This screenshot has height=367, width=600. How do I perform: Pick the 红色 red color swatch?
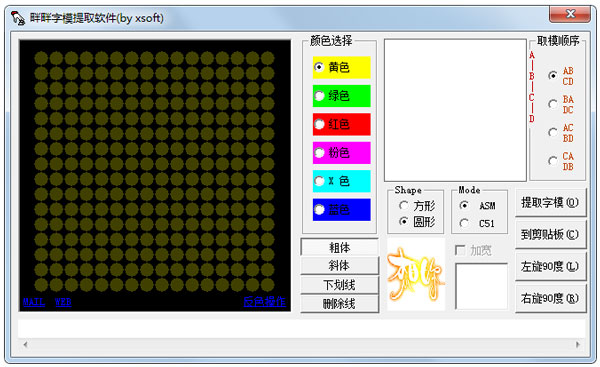(x=341, y=124)
